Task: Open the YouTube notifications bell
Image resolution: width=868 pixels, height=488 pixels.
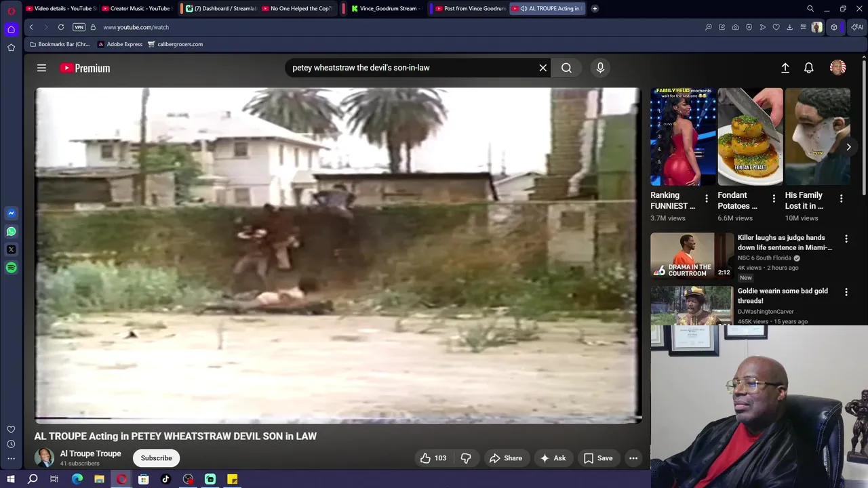Action: point(809,68)
